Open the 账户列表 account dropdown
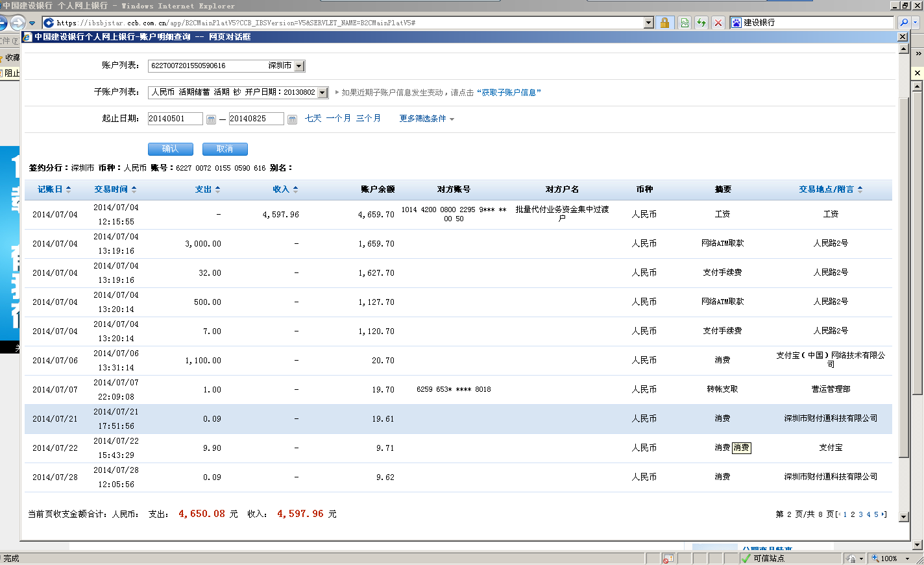Viewport: 924px width, 565px height. (299, 66)
